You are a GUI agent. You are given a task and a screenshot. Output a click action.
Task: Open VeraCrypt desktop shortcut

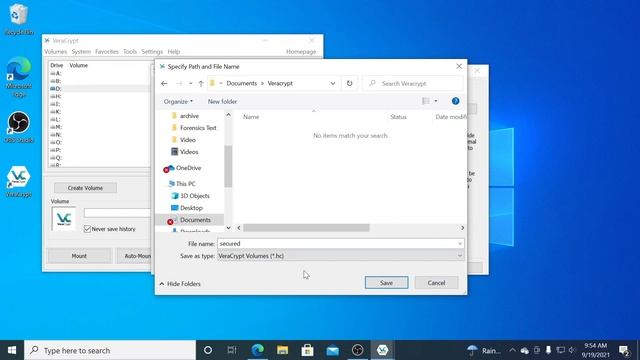pyautogui.click(x=19, y=182)
